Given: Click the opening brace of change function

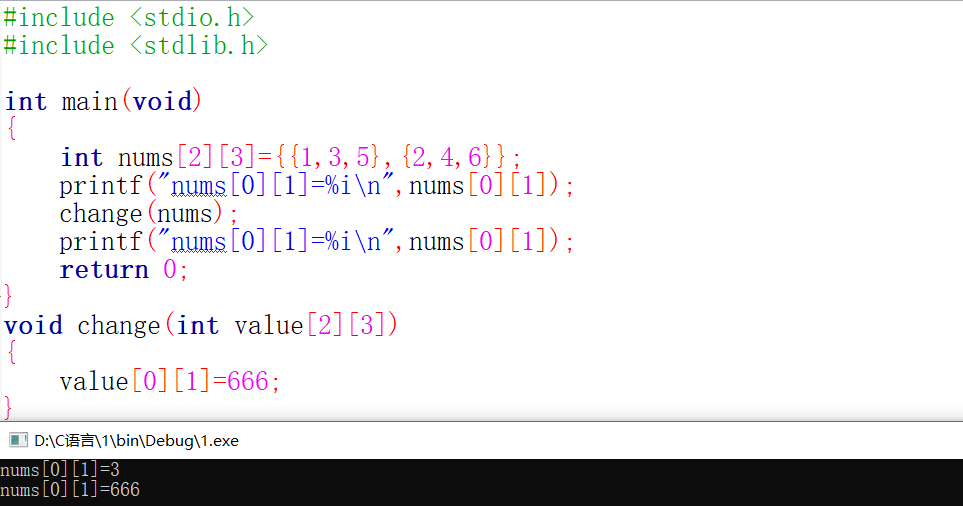Looking at the screenshot, I should [12, 353].
